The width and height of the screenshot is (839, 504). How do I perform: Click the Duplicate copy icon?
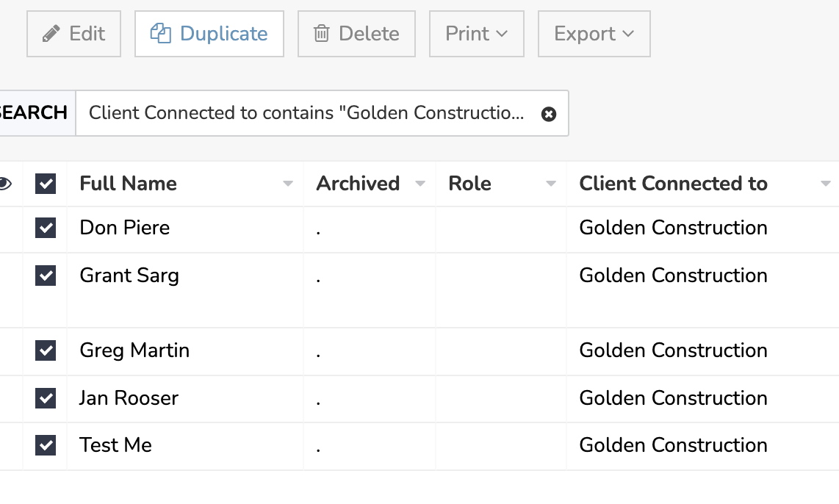click(x=161, y=34)
